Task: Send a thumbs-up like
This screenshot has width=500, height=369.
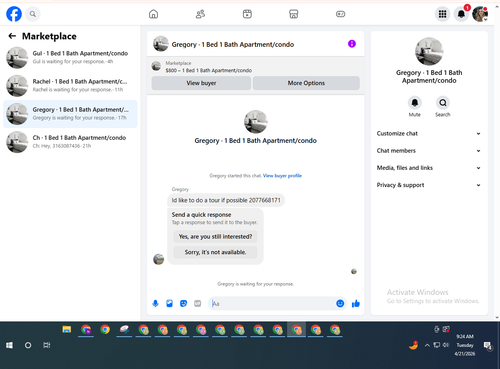Action: click(356, 303)
